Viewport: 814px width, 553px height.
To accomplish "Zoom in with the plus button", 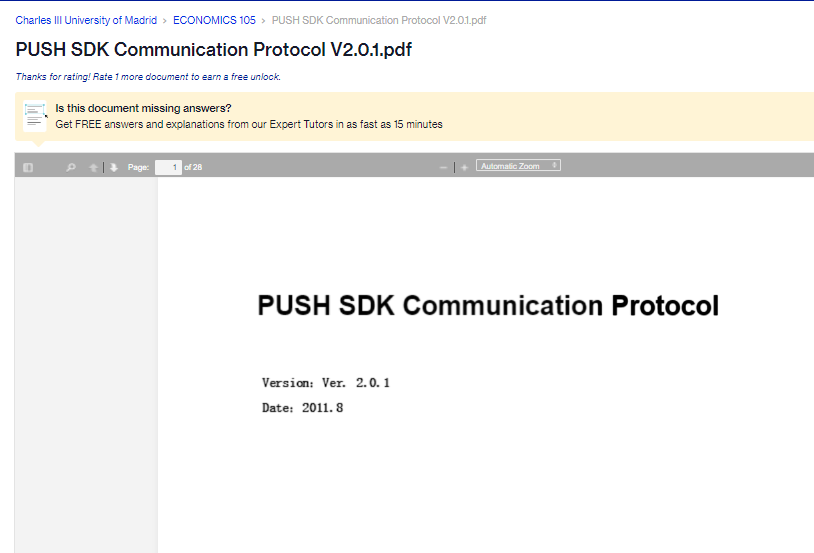I will pos(464,167).
